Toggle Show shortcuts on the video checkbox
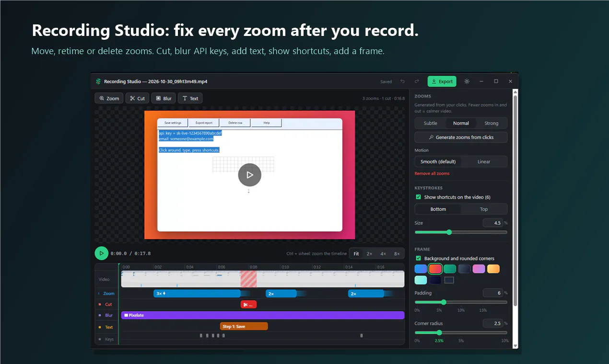 (418, 197)
